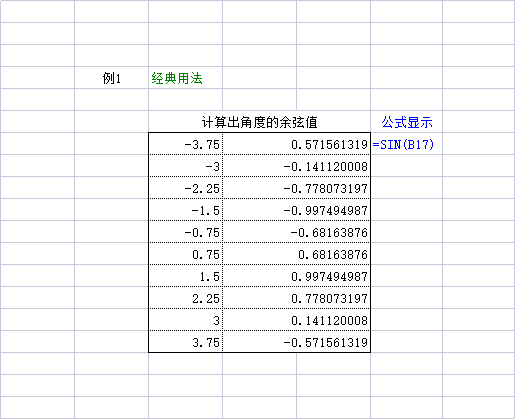Select the cell containing -3.75

pyautogui.click(x=186, y=144)
